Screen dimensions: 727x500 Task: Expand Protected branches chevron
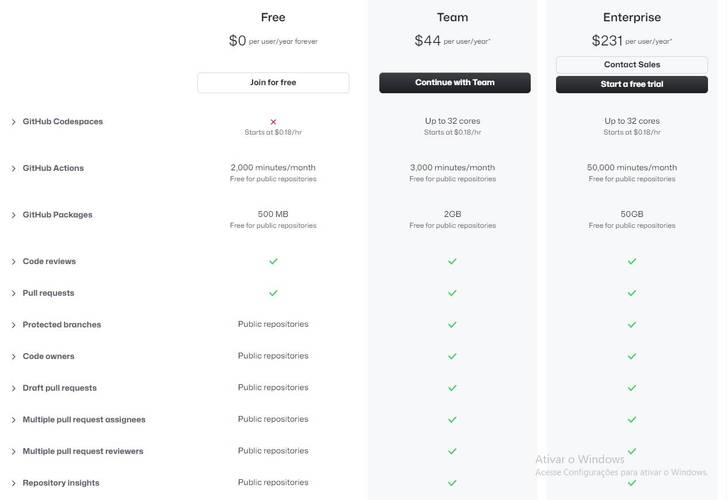pos(13,325)
